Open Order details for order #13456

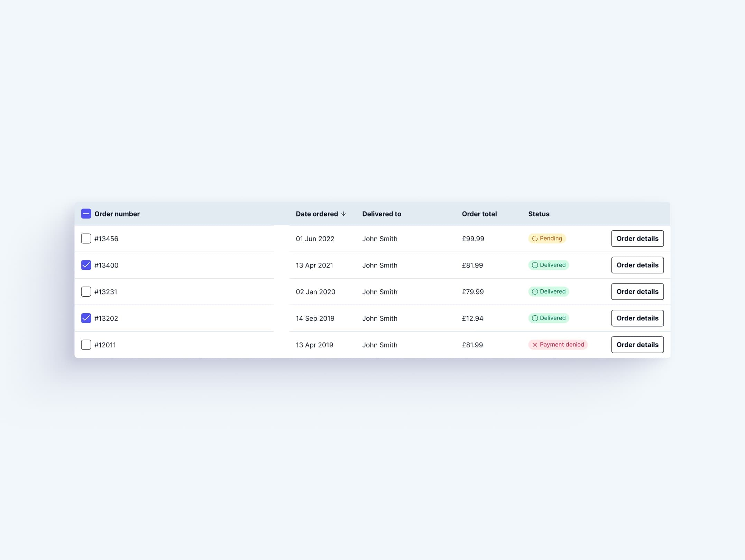(637, 239)
